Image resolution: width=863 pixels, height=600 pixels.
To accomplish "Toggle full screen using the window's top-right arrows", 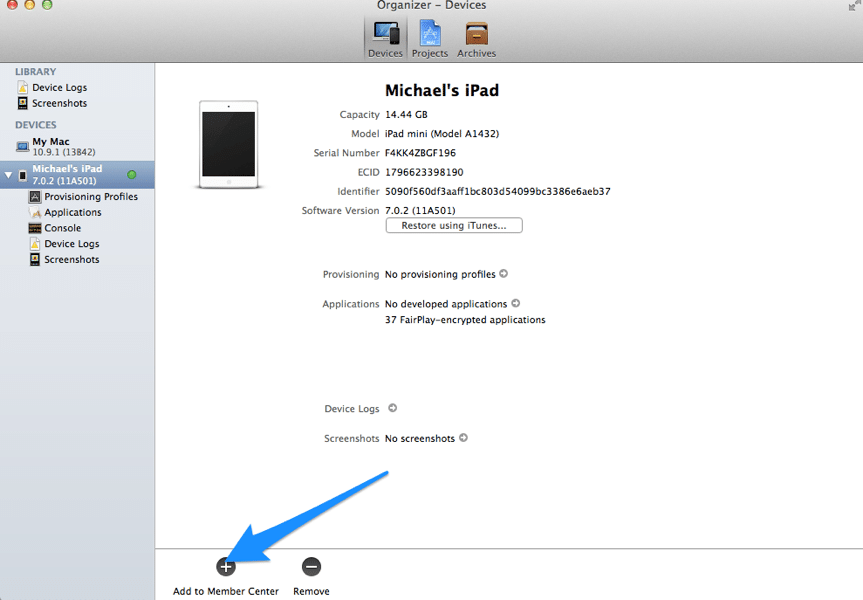I will coord(855,5).
